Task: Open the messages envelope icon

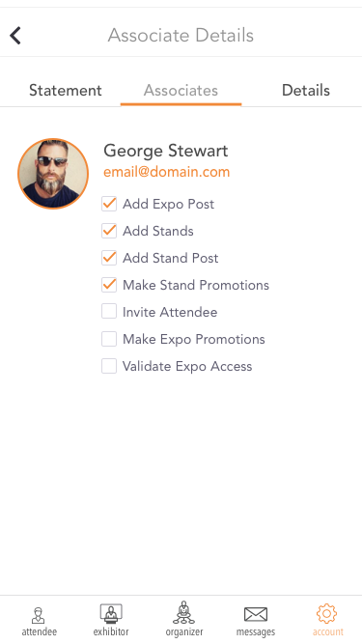Action: [x=256, y=615]
